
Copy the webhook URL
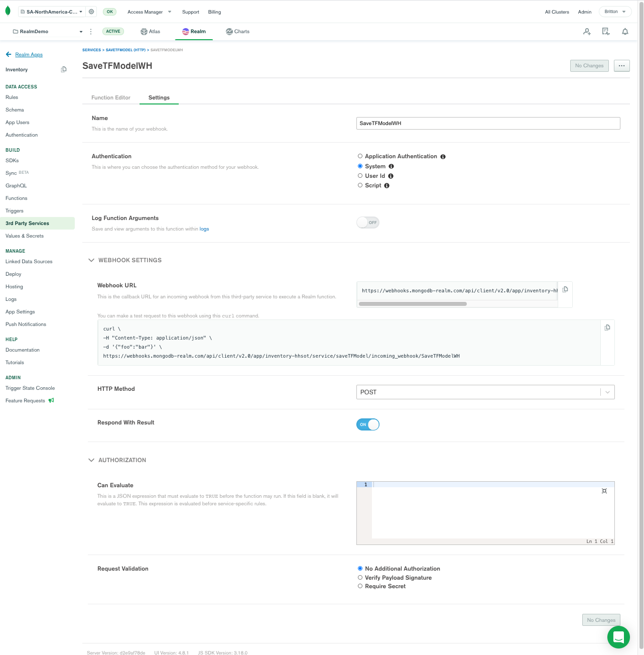[x=565, y=289]
